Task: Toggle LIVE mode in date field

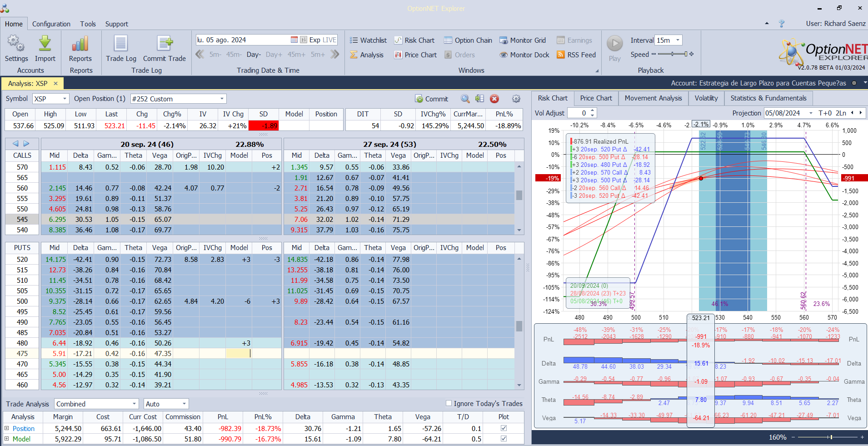Action: point(329,40)
